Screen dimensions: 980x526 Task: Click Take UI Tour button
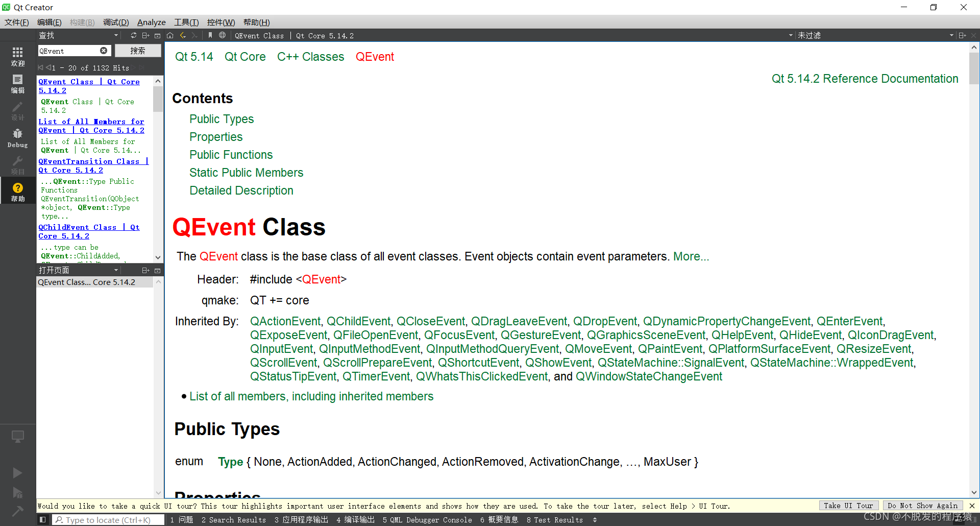tap(848, 506)
